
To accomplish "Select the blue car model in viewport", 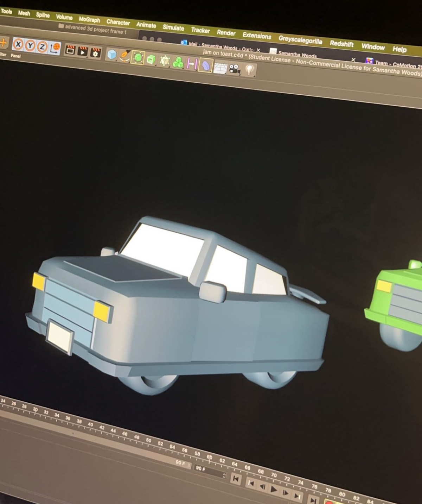I will click(176, 307).
